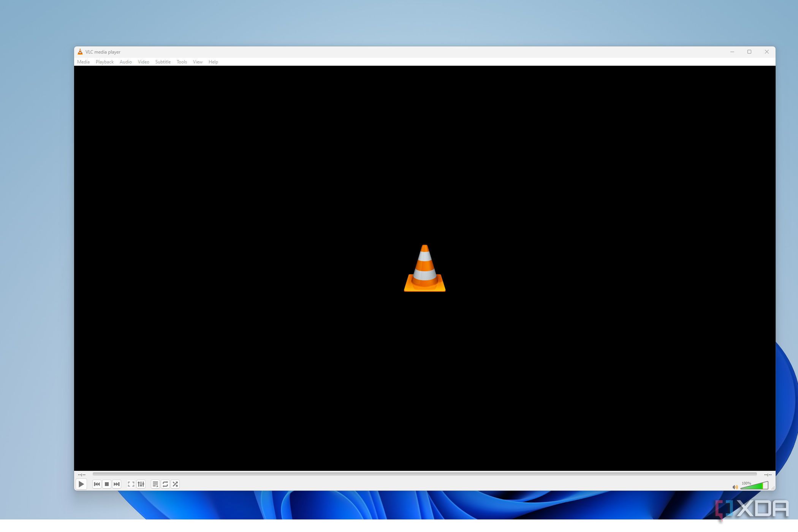Open the Subtitle menu
798x532 pixels.
tap(163, 62)
